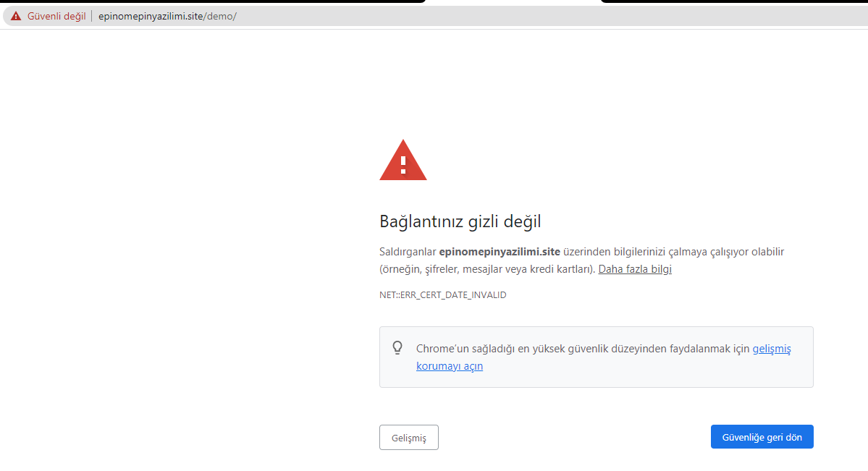Click the 'Güvenli değil' security label
This screenshot has width=868, height=471.
(56, 17)
